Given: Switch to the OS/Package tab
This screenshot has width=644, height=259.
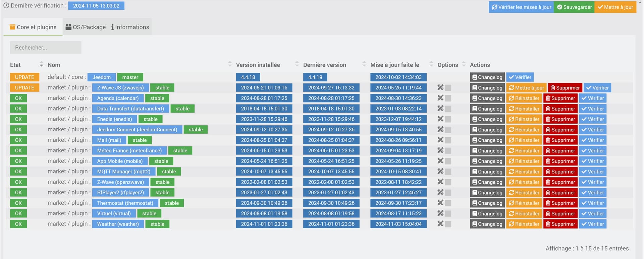Looking at the screenshot, I should click(86, 27).
